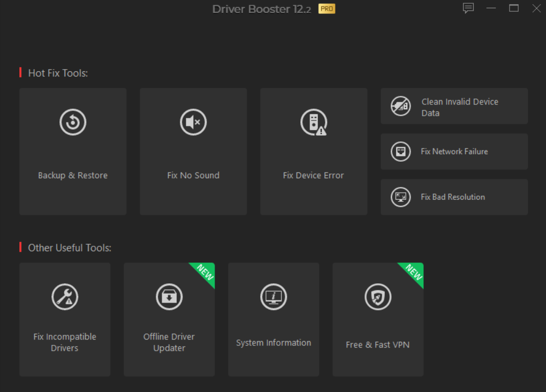546x392 pixels.
Task: Choose the Fix Network Failure text
Action: (454, 152)
